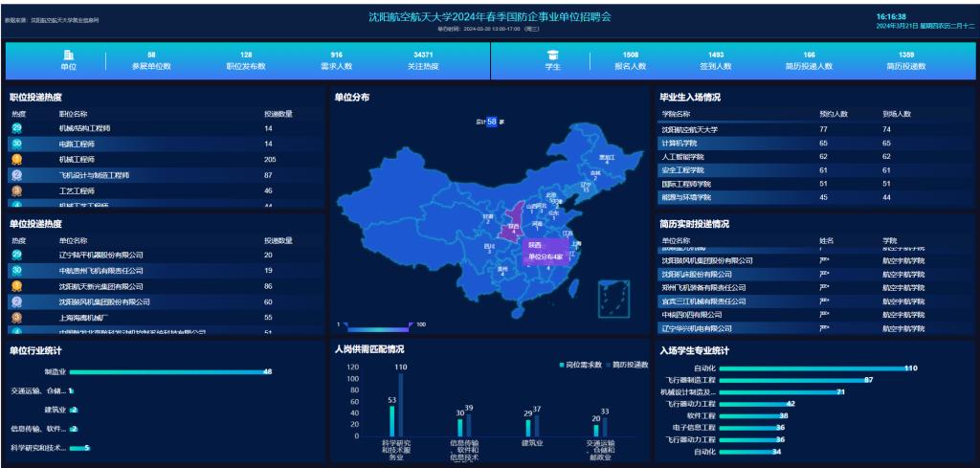The height and width of the screenshot is (468, 980).
Task: Click gold medal beside 沈阳航天新光集团有限公司
Action: 17,286
